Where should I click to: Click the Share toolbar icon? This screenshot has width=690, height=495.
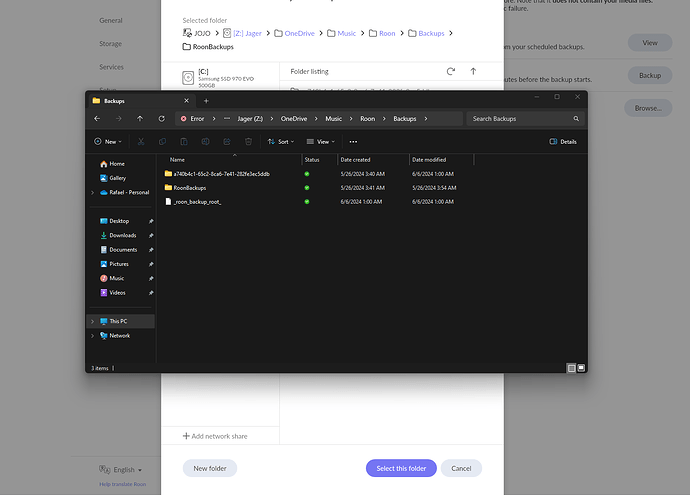[227, 142]
